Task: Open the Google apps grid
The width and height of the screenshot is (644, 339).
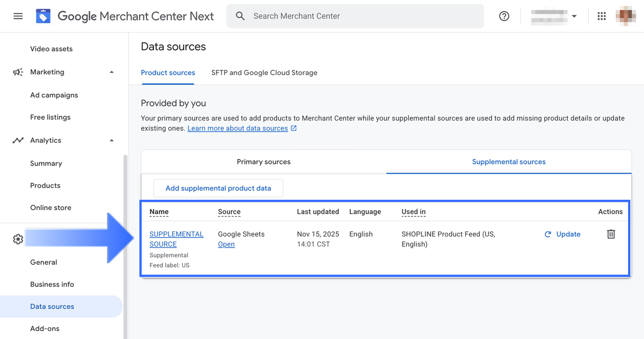Action: (602, 16)
